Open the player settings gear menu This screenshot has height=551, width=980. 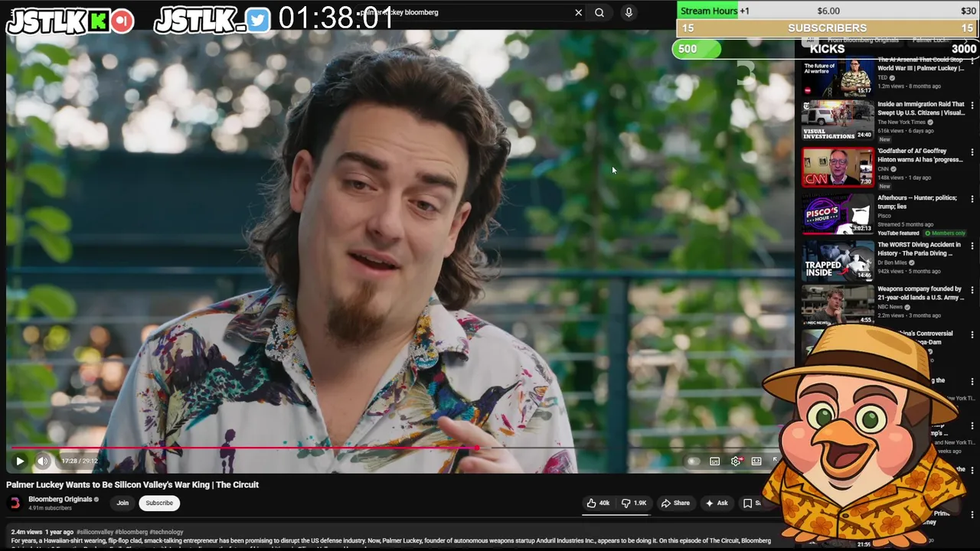coord(736,461)
